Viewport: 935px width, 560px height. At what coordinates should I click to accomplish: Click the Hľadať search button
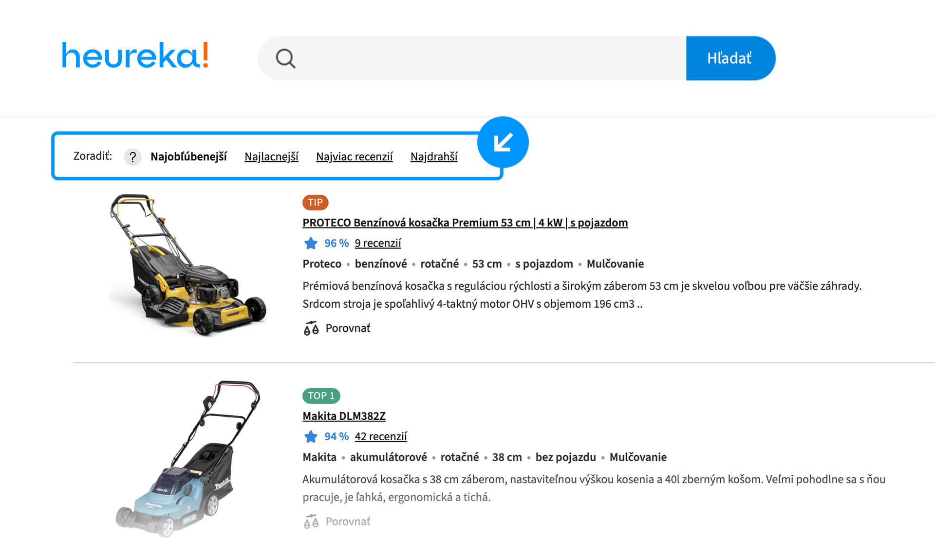730,58
